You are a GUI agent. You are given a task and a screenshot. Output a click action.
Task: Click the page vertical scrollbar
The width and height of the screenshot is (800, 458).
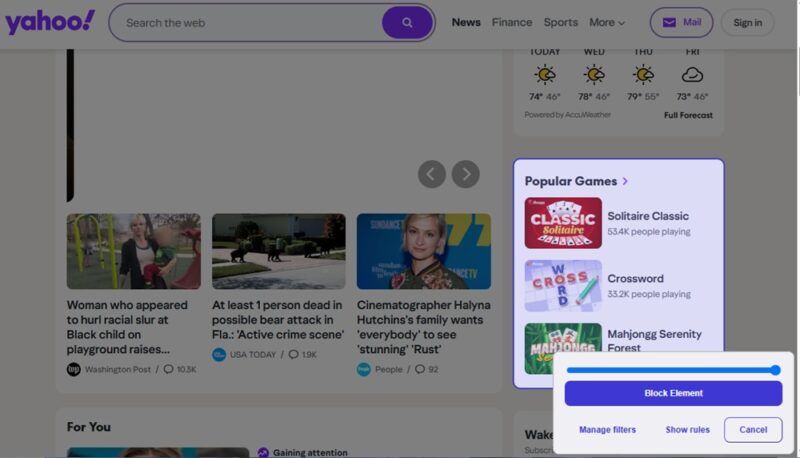(x=797, y=71)
